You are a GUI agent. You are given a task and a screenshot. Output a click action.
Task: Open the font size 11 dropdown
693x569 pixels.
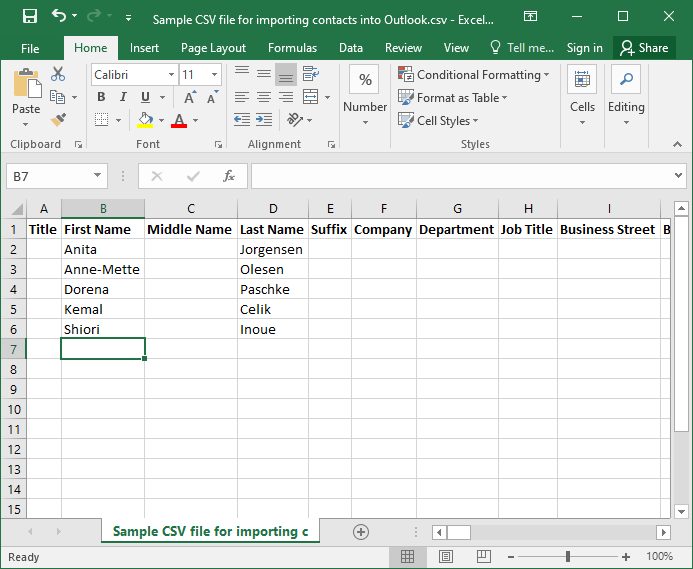click(214, 74)
